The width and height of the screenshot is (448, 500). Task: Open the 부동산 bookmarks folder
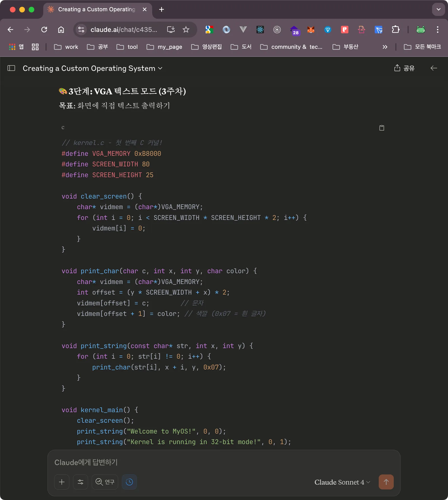pyautogui.click(x=345, y=47)
